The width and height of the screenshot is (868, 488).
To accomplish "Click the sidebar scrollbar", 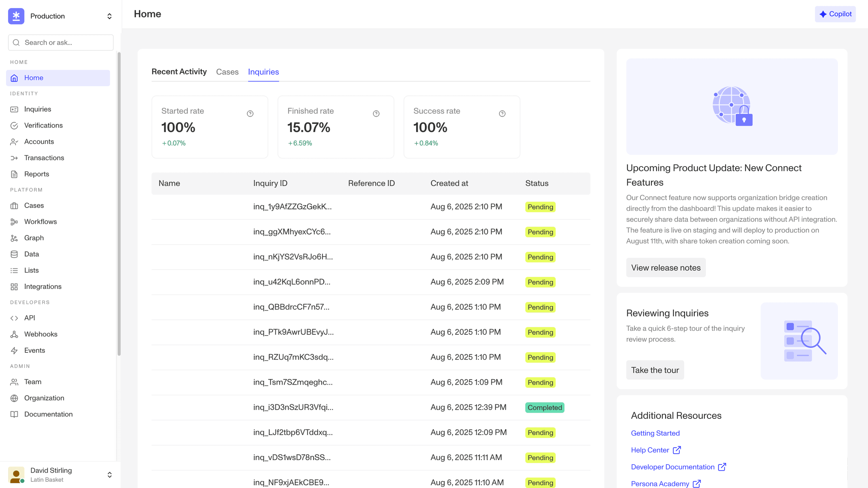I will tap(119, 204).
